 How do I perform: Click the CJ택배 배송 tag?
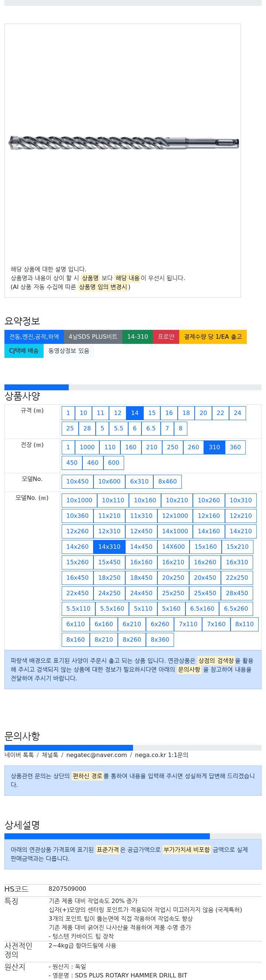click(24, 351)
